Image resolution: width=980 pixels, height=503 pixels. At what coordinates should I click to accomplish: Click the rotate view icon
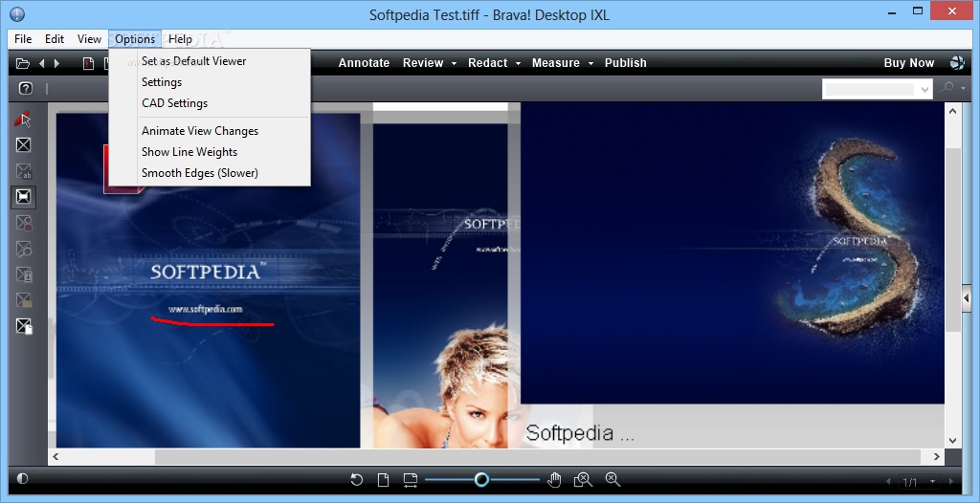tap(356, 480)
